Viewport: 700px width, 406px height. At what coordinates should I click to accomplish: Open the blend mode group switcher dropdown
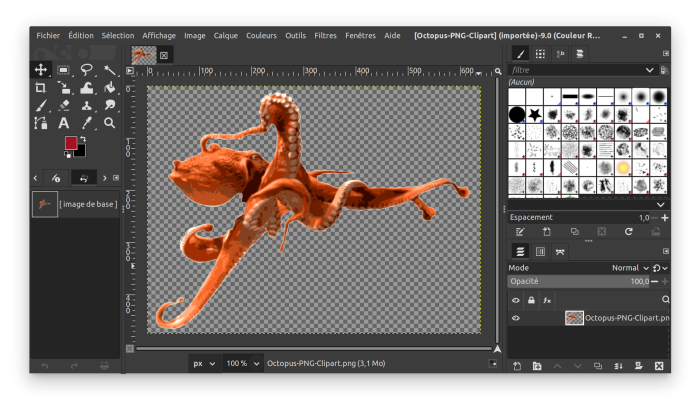[x=660, y=268]
